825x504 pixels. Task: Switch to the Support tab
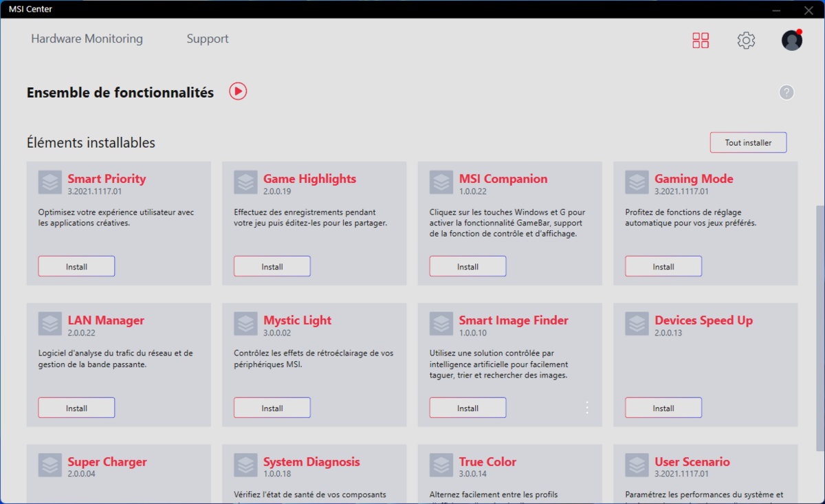coord(208,39)
